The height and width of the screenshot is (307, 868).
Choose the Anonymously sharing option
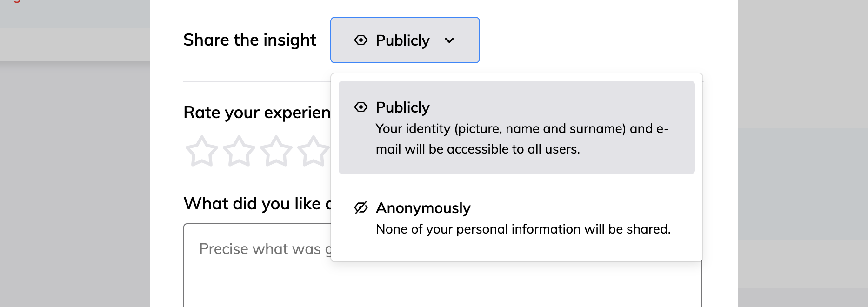tap(516, 218)
